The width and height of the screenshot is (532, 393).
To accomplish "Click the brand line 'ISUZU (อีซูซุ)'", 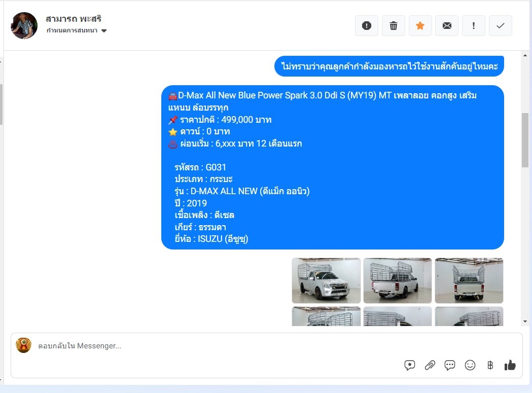I will tap(211, 239).
